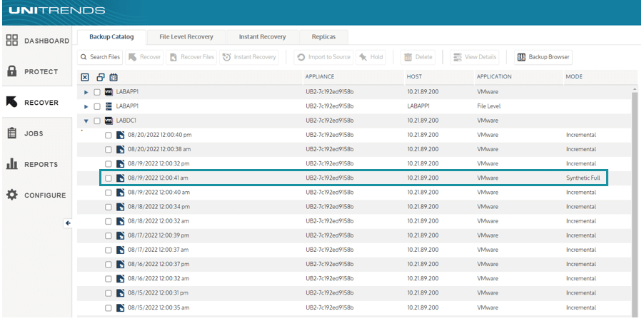Check the 08/15/2022 12:00:35 am backup
Image resolution: width=644 pixels, height=321 pixels.
(108, 308)
